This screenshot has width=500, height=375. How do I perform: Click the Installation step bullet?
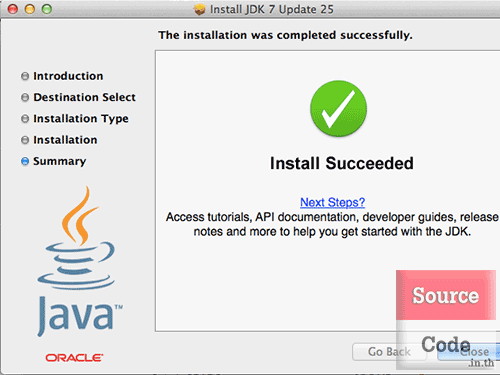(x=25, y=140)
